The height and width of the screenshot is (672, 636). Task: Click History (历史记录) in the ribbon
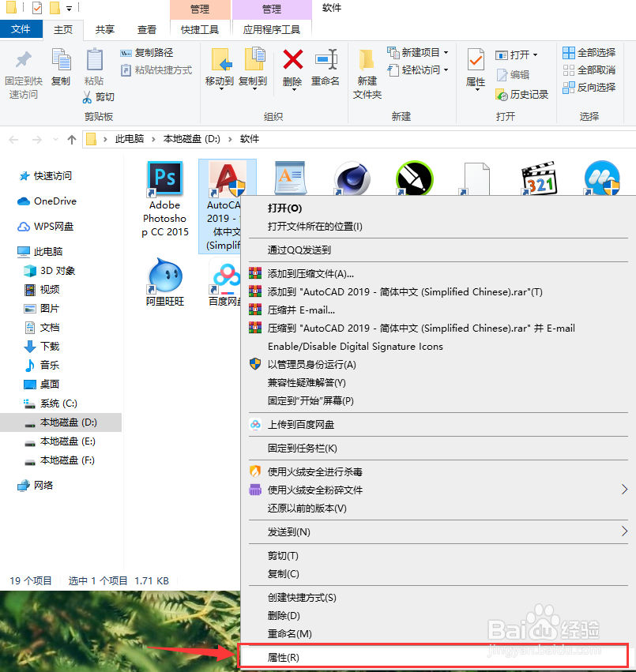(x=522, y=95)
